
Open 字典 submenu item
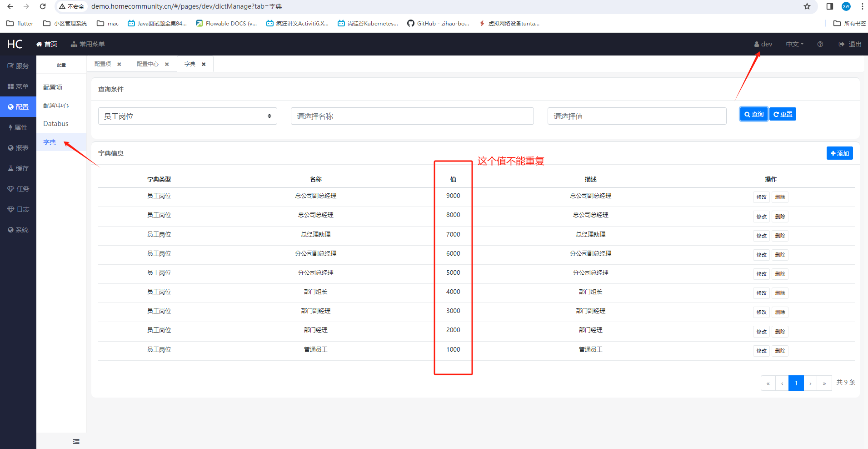click(61, 142)
